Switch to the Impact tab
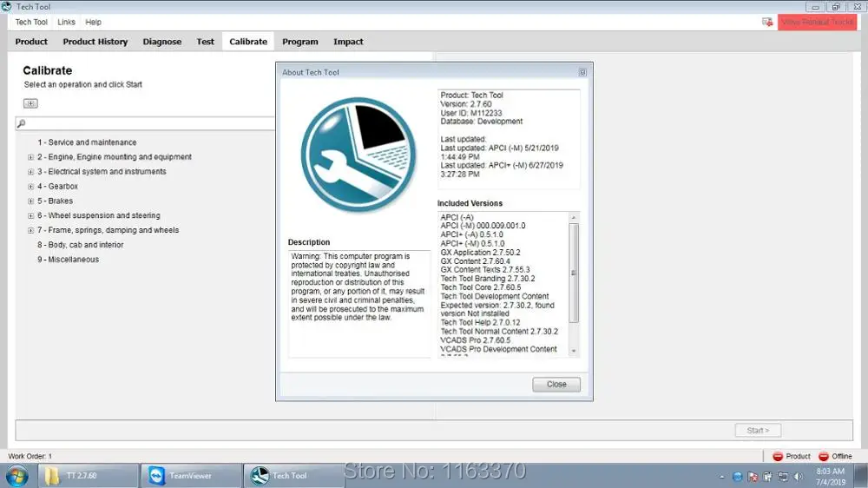868x488 pixels. [348, 42]
